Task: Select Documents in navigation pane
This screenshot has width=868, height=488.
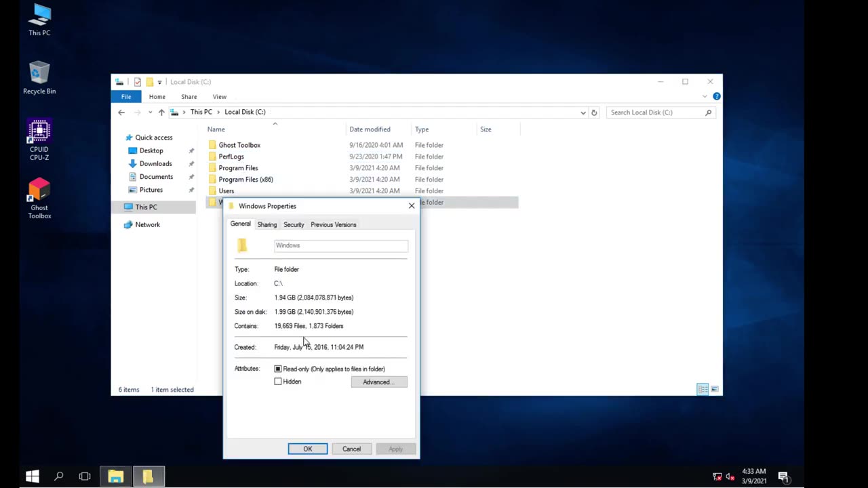Action: tap(156, 177)
